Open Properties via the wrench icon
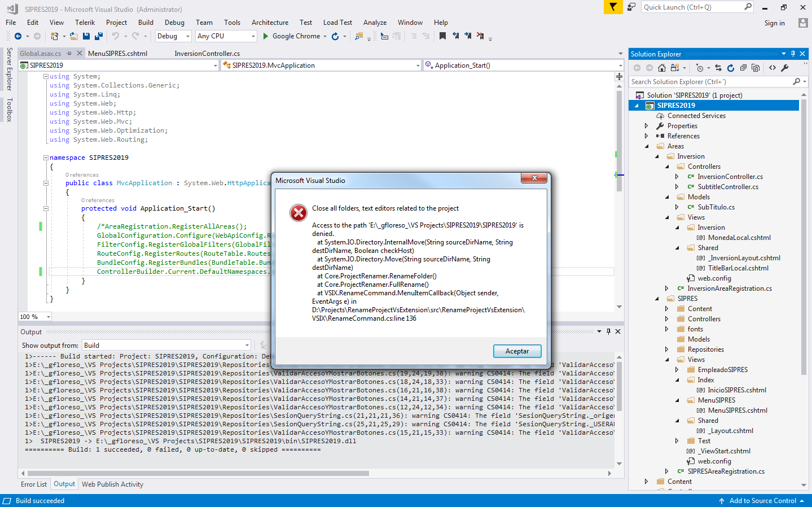The width and height of the screenshot is (812, 507). 784,68
